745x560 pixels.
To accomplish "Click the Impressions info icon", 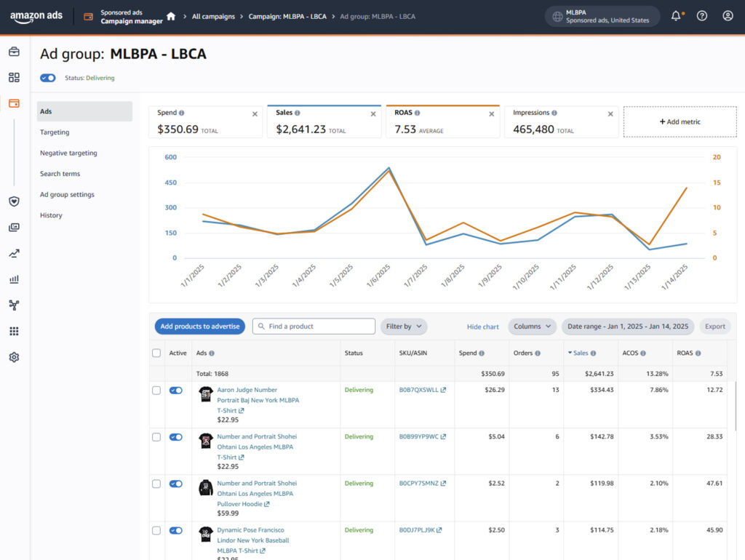I will coord(554,113).
